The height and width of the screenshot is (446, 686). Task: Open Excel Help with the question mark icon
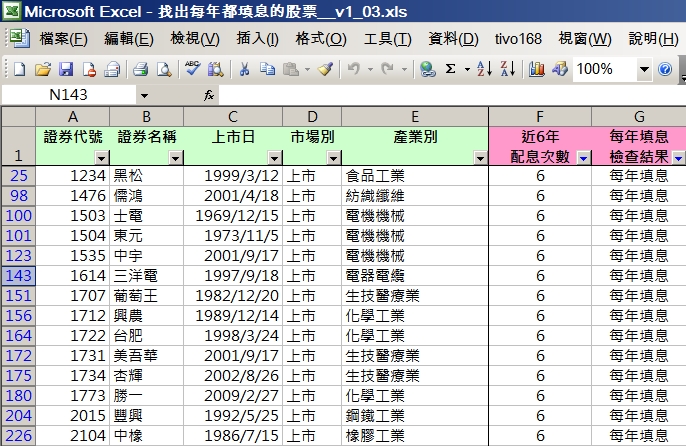pos(665,69)
